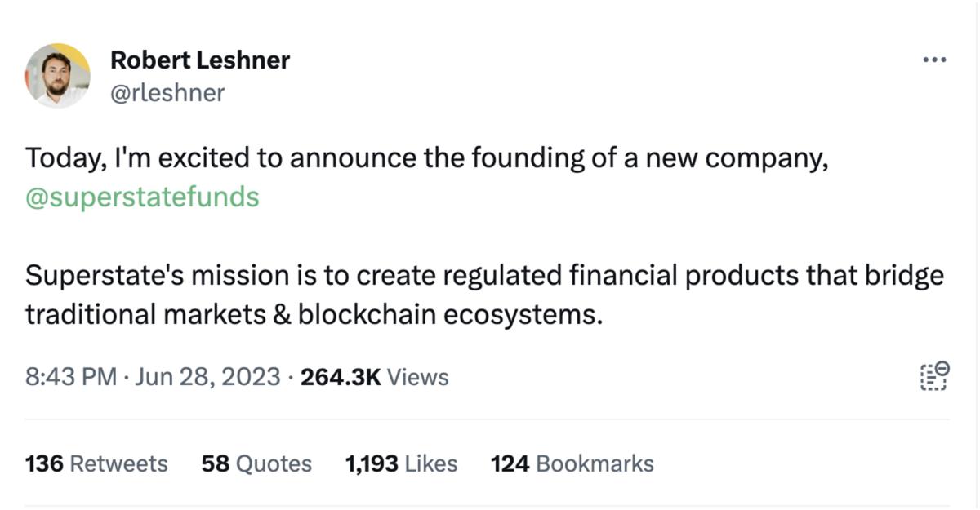Open Robert Leshner's profile picture

point(58,75)
